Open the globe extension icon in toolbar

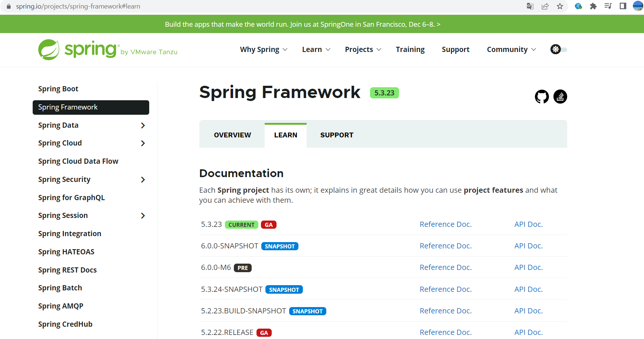click(578, 6)
